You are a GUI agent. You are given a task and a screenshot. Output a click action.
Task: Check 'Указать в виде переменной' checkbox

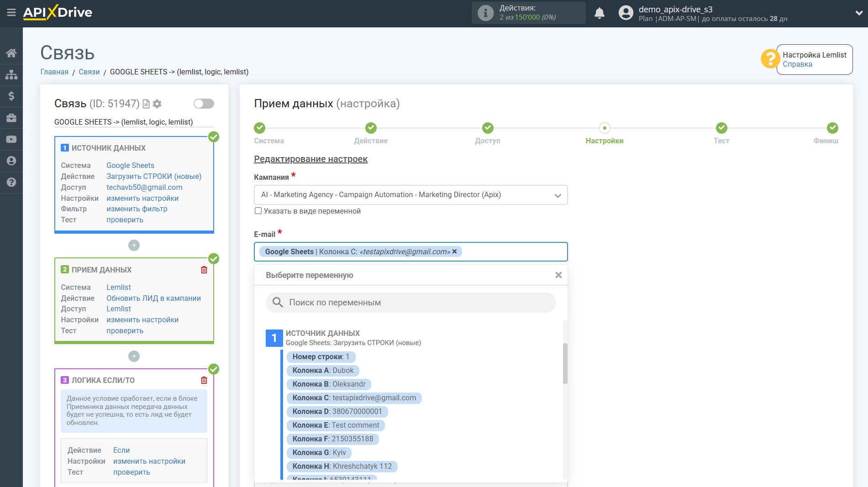click(x=258, y=211)
